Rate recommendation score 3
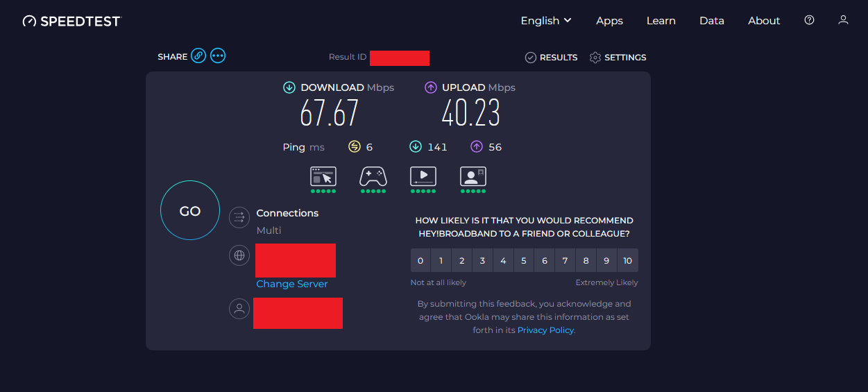The width and height of the screenshot is (868, 392). (x=482, y=261)
